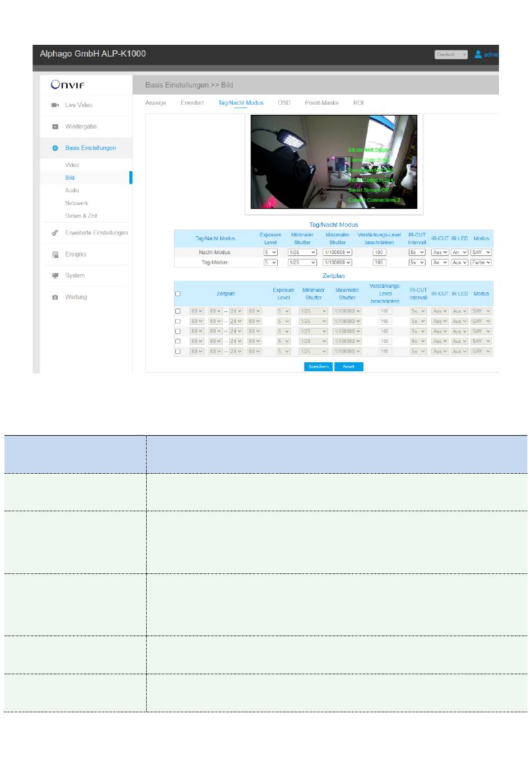The height and width of the screenshot is (761, 532).
Task: Open Tag-Modus IR-CUT Intervall dropdown
Action: 417,263
